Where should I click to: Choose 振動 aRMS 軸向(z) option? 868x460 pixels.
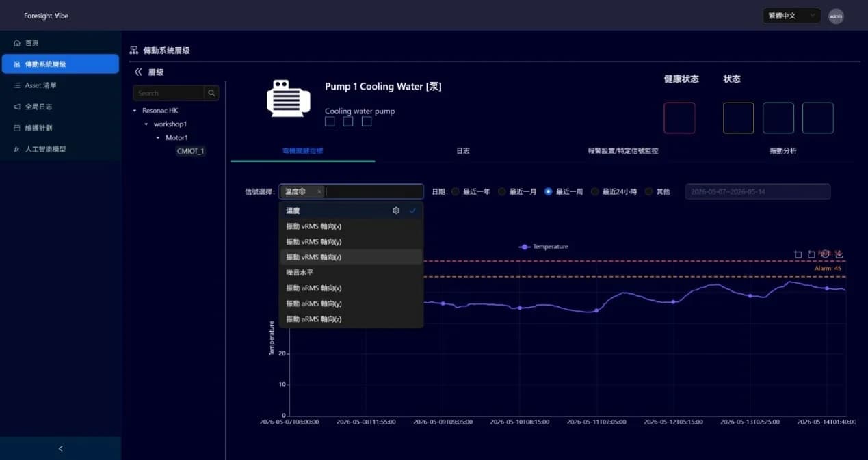coord(351,319)
